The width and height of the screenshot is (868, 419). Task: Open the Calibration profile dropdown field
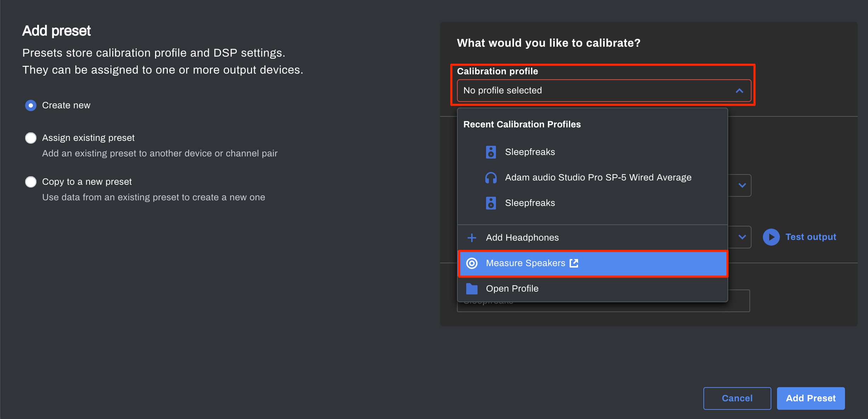click(x=604, y=91)
